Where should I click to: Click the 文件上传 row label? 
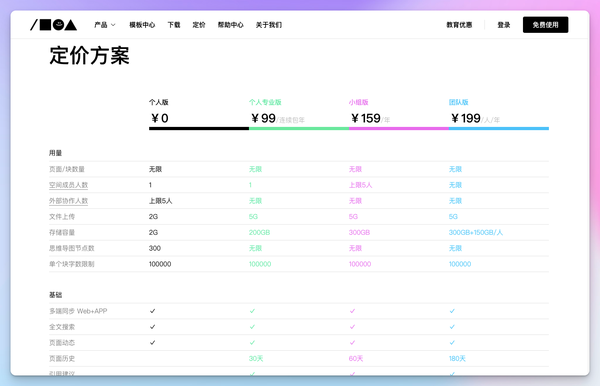[62, 217]
